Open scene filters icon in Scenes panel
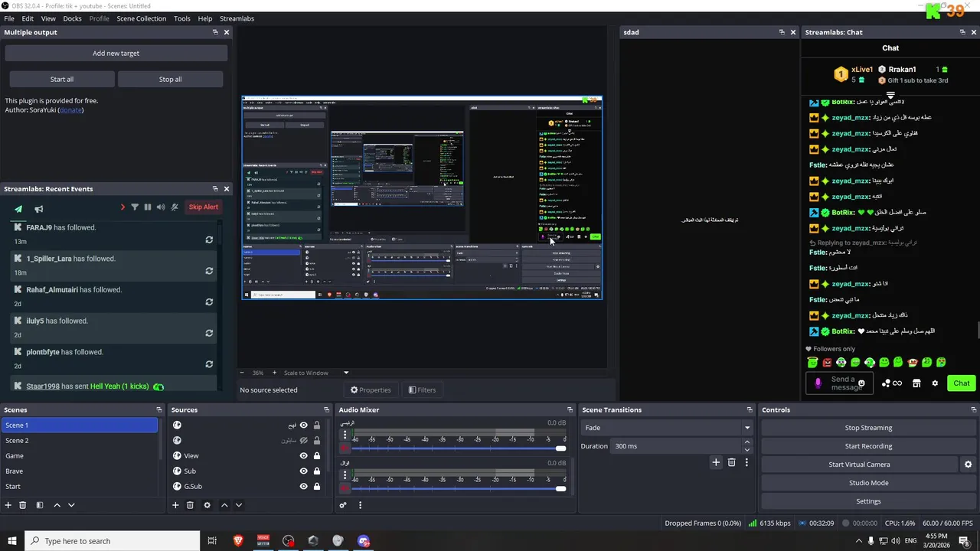The image size is (980, 551). [39, 505]
